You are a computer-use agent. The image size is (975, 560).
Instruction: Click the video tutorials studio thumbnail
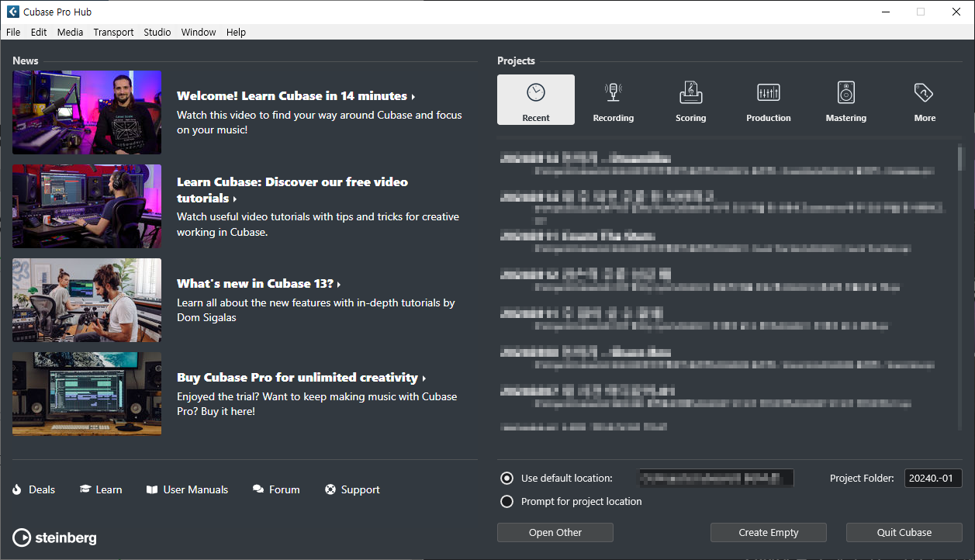pyautogui.click(x=87, y=206)
